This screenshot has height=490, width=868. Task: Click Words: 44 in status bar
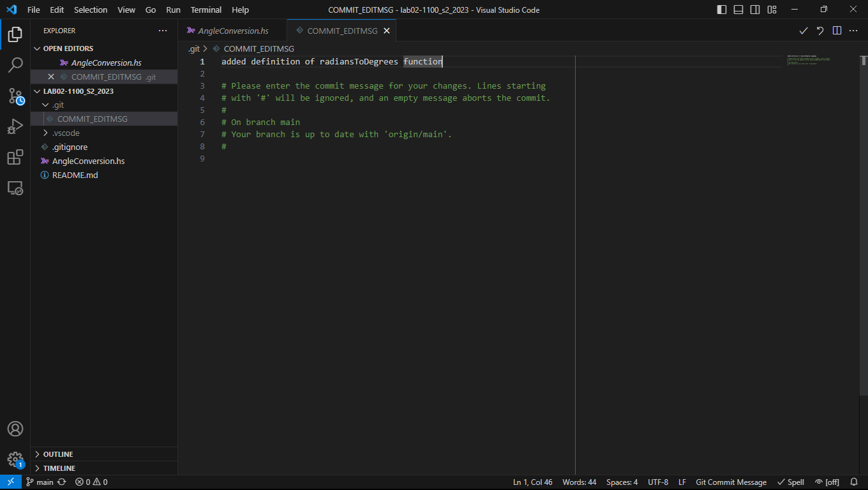pyautogui.click(x=580, y=482)
